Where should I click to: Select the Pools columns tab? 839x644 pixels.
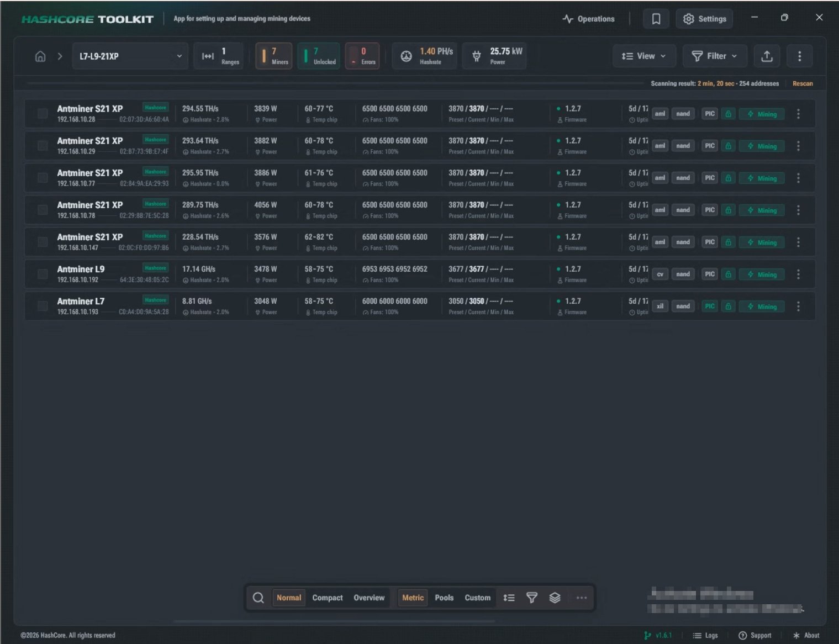444,598
